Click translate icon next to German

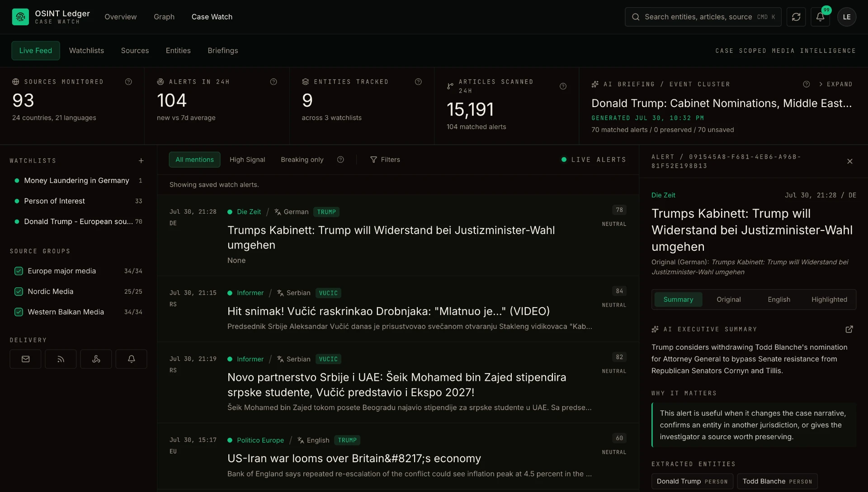tap(278, 212)
